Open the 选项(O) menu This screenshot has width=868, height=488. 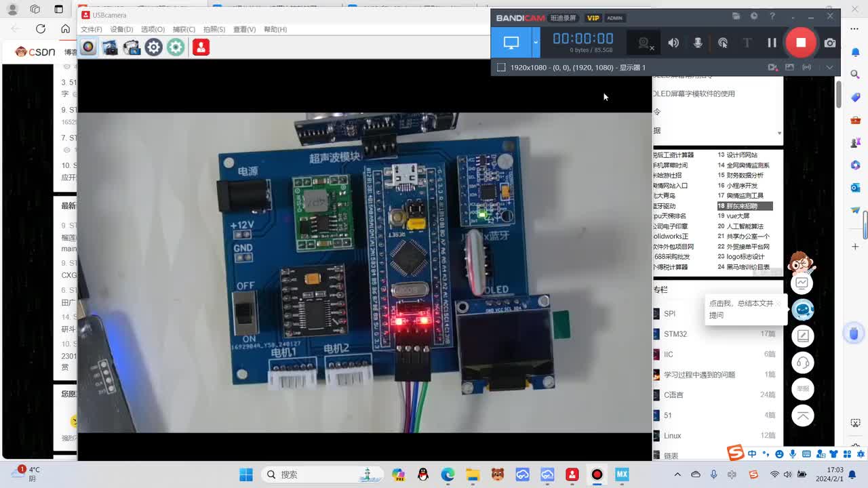[x=153, y=30]
